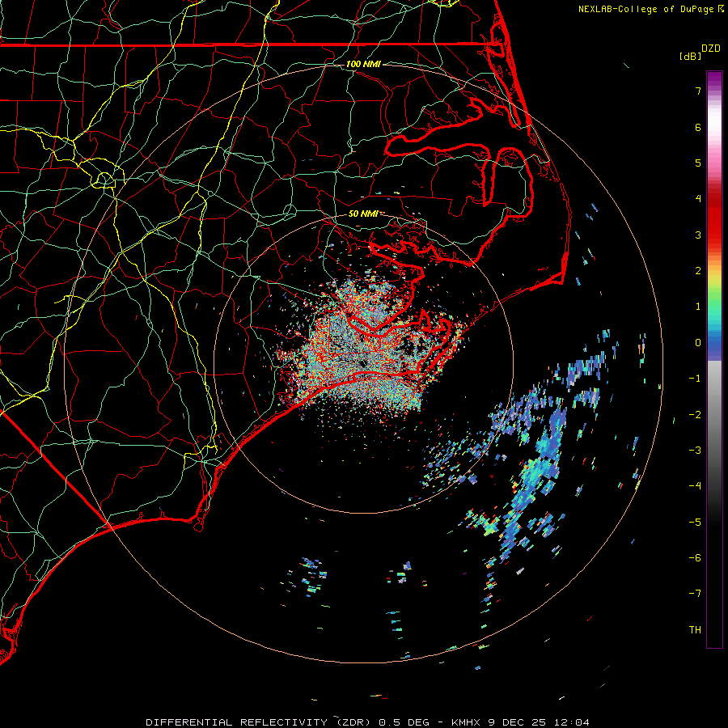Click the positive 5 scale value

[x=698, y=163]
